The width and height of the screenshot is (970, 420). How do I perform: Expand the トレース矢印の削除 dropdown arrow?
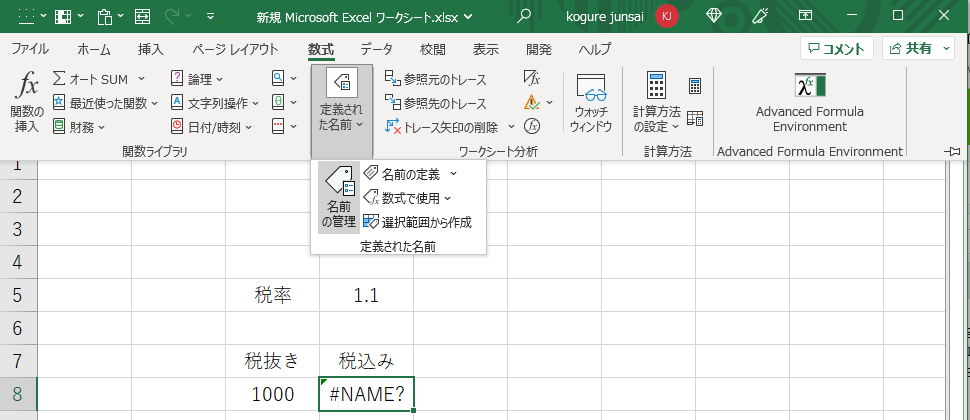click(x=512, y=127)
